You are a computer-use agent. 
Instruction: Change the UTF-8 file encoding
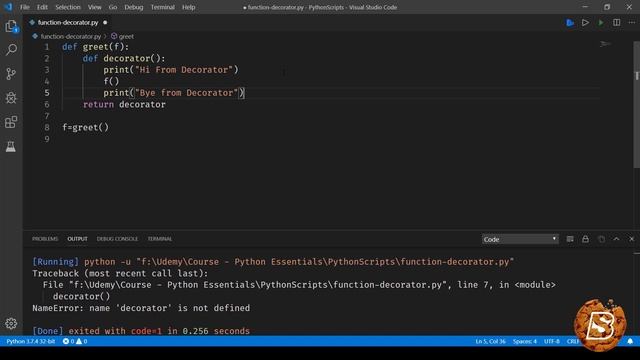point(551,341)
